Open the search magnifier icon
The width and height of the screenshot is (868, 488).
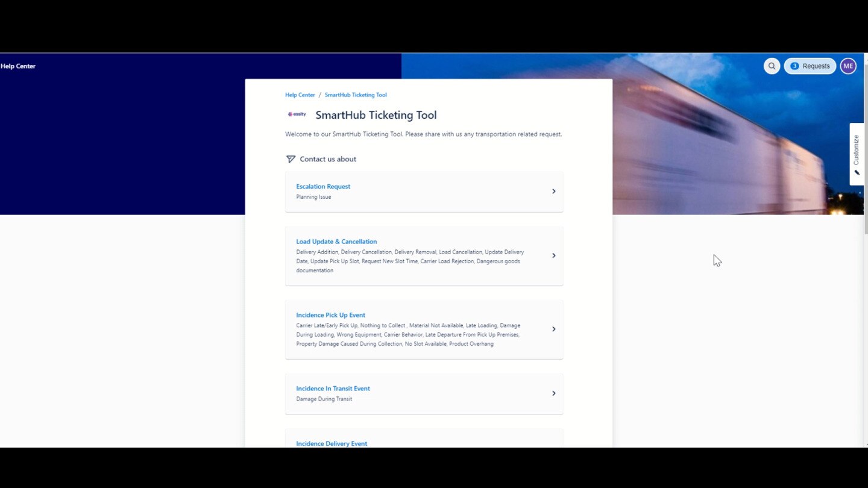point(772,66)
